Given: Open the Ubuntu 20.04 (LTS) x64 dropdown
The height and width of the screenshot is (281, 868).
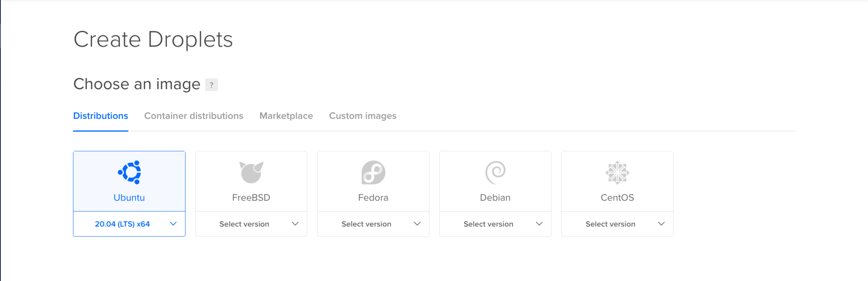Looking at the screenshot, I should [x=129, y=224].
